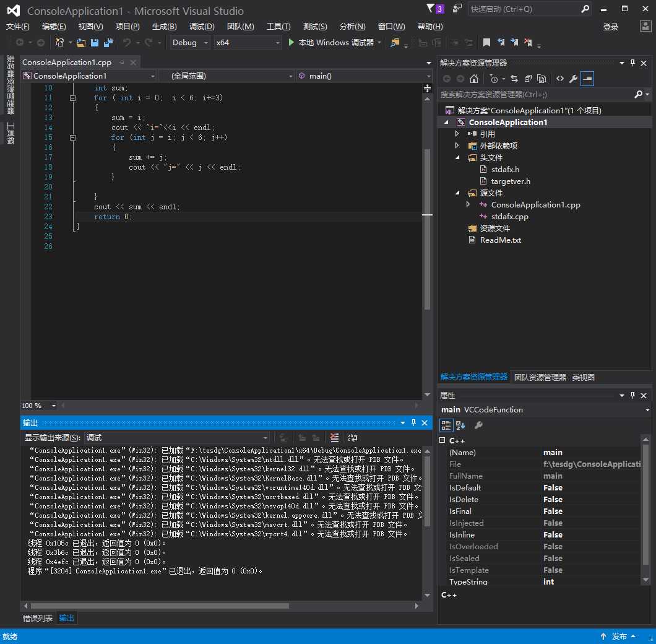Click the Undo arrow in the toolbar
Image resolution: width=656 pixels, height=644 pixels.
pos(127,42)
